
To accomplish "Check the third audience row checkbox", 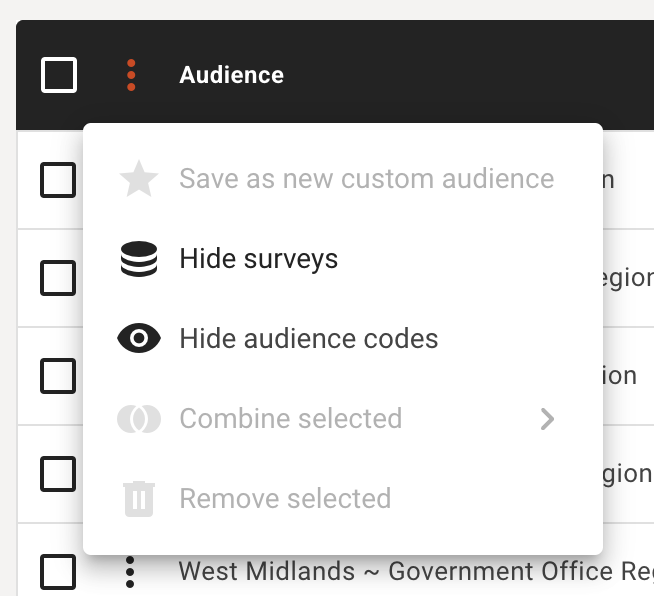I will click(x=58, y=376).
